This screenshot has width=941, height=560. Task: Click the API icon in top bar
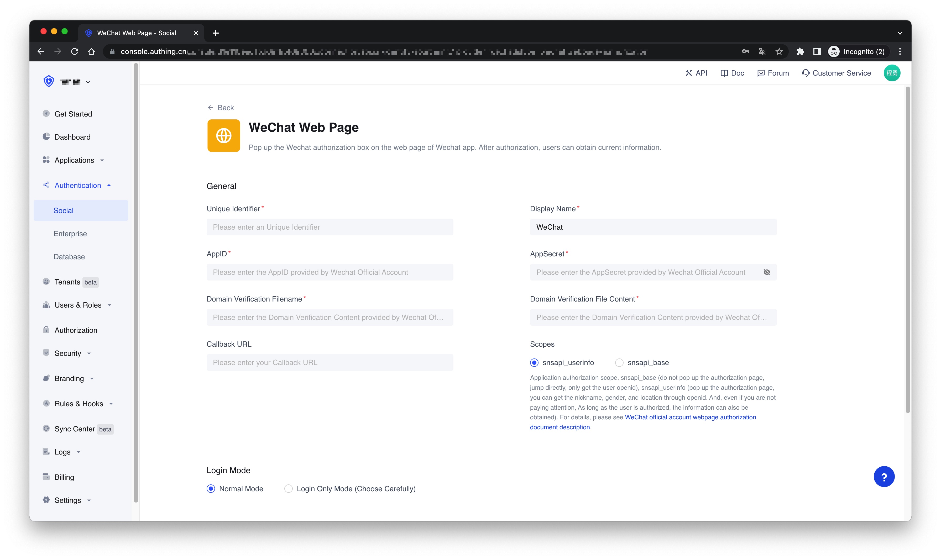tap(688, 73)
